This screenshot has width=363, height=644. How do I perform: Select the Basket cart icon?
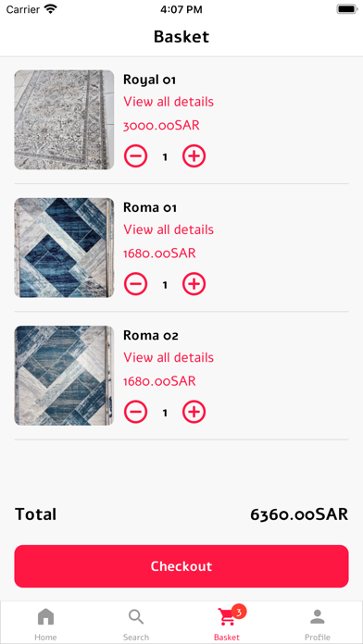click(x=227, y=617)
